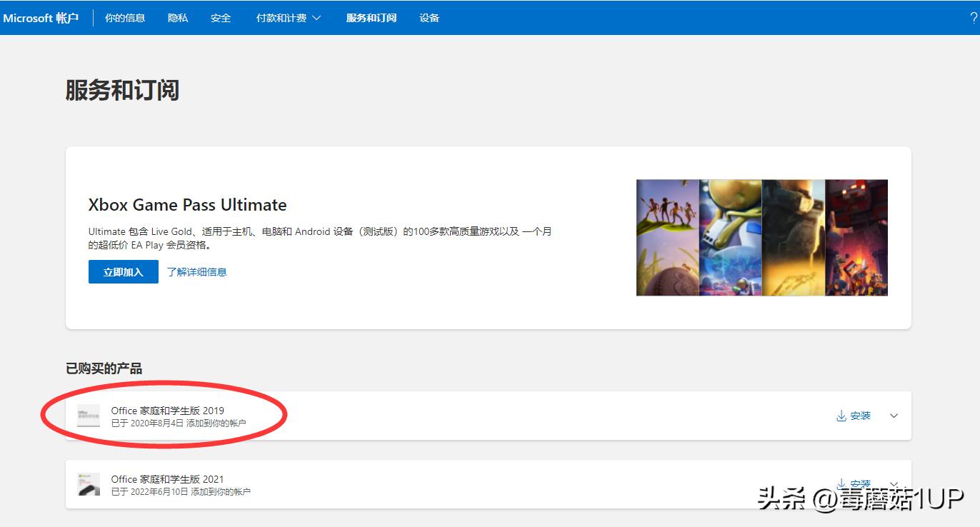Click the Office 家庭和学生版 2019 product icon
The image size is (980, 527).
(x=88, y=415)
